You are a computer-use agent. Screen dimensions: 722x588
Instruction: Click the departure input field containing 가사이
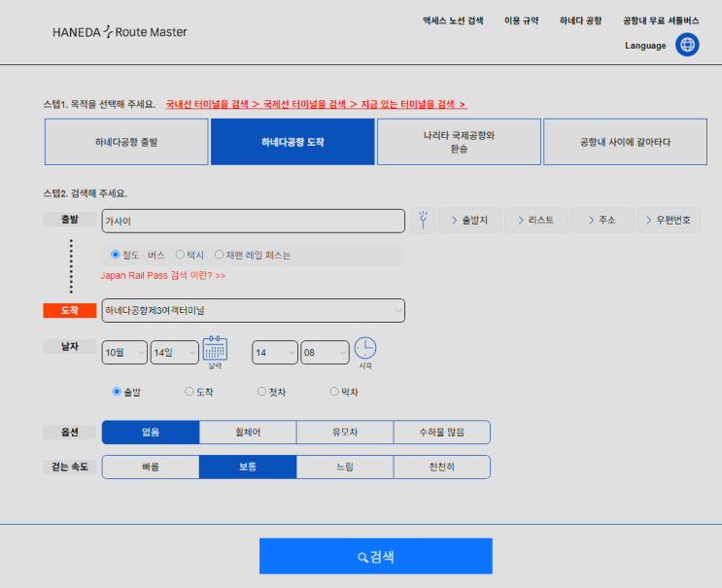(254, 221)
